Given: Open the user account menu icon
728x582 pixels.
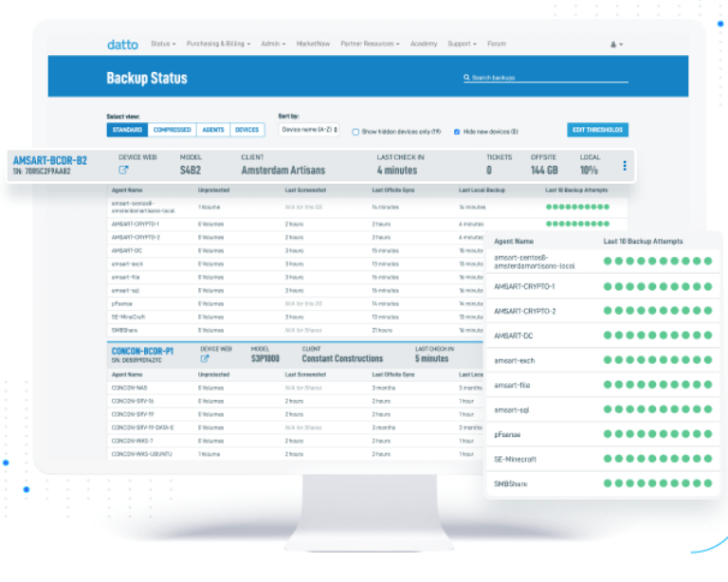Looking at the screenshot, I should pyautogui.click(x=615, y=45).
